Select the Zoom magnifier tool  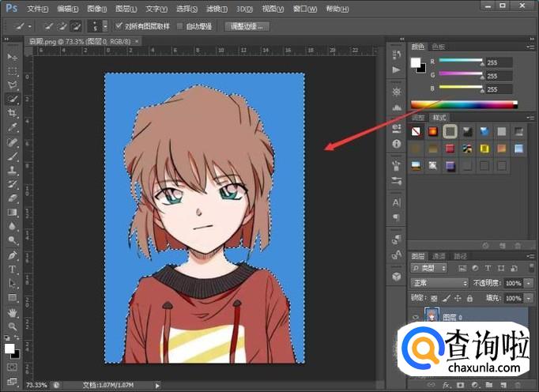12,326
